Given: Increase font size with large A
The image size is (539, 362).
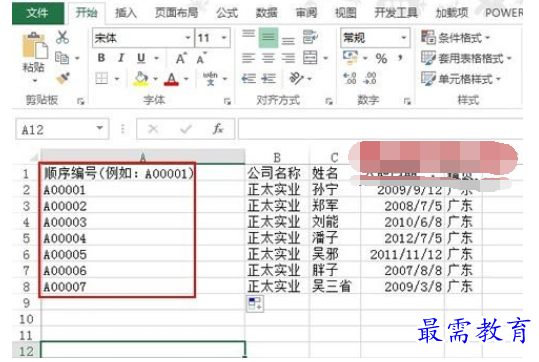Looking at the screenshot, I should [x=181, y=58].
